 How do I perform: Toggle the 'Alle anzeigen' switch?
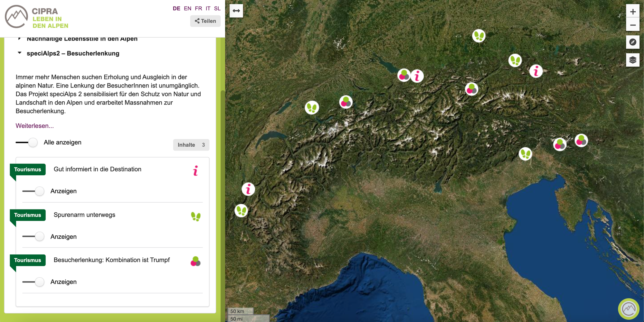[27, 143]
